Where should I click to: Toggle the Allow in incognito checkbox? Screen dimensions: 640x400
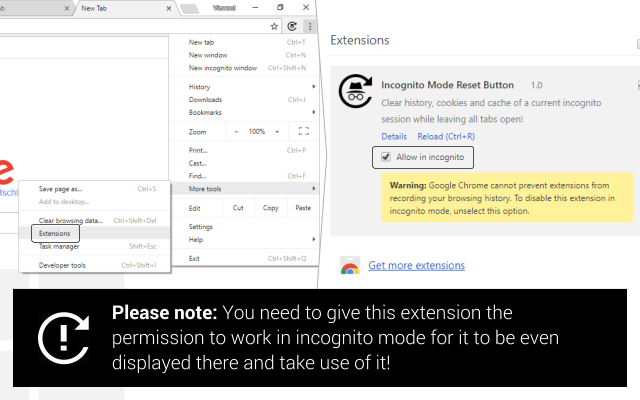(386, 157)
